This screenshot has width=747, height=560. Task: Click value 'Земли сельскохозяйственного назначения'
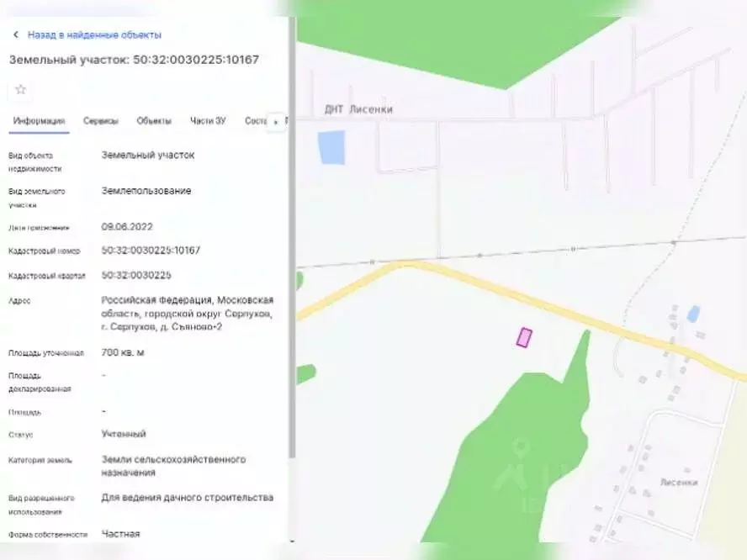point(173,466)
